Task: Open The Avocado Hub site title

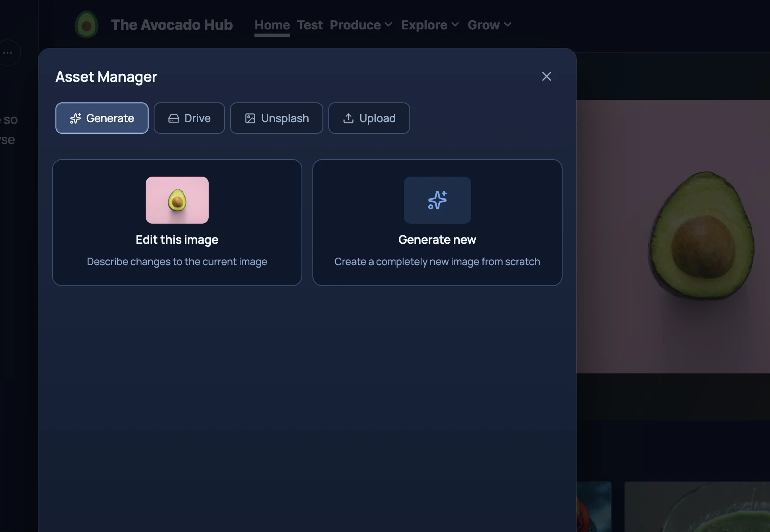Action: point(172,25)
